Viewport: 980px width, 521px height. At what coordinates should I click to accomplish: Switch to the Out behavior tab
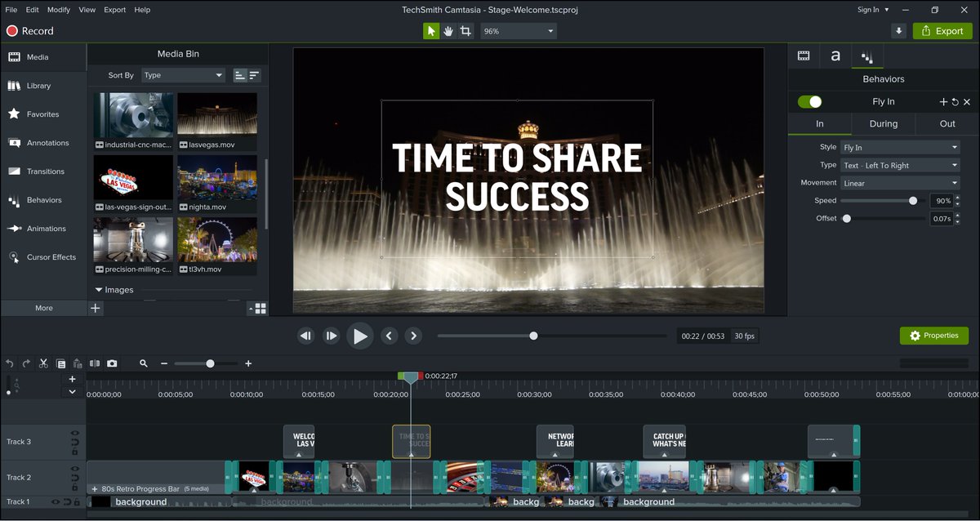pos(947,124)
